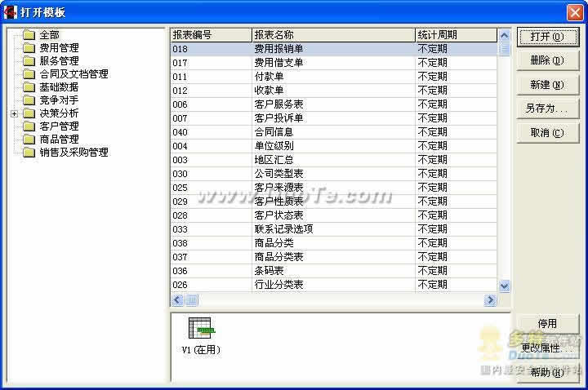Image resolution: width=588 pixels, height=390 pixels.
Task: Select the 收款单 row
Action: 334,91
